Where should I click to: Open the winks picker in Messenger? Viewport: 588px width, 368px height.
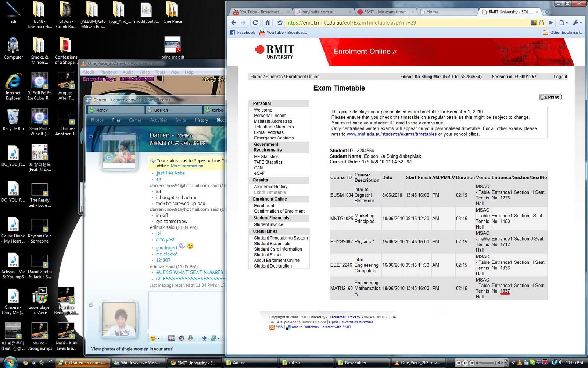click(172, 338)
